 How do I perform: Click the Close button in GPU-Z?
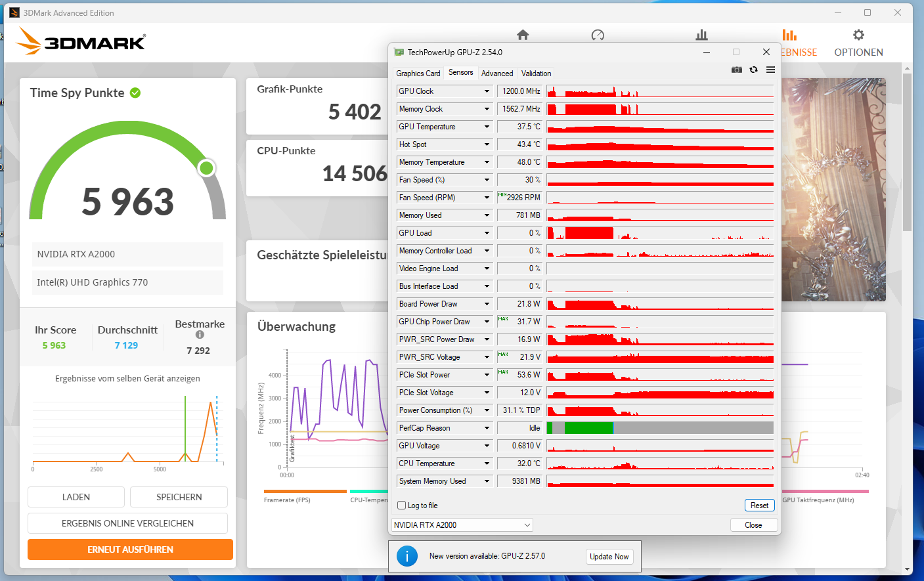754,525
